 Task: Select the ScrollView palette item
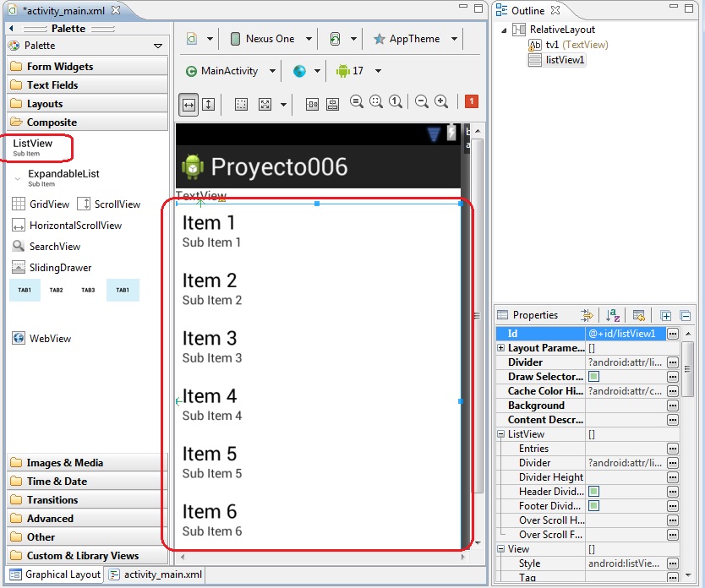(108, 204)
